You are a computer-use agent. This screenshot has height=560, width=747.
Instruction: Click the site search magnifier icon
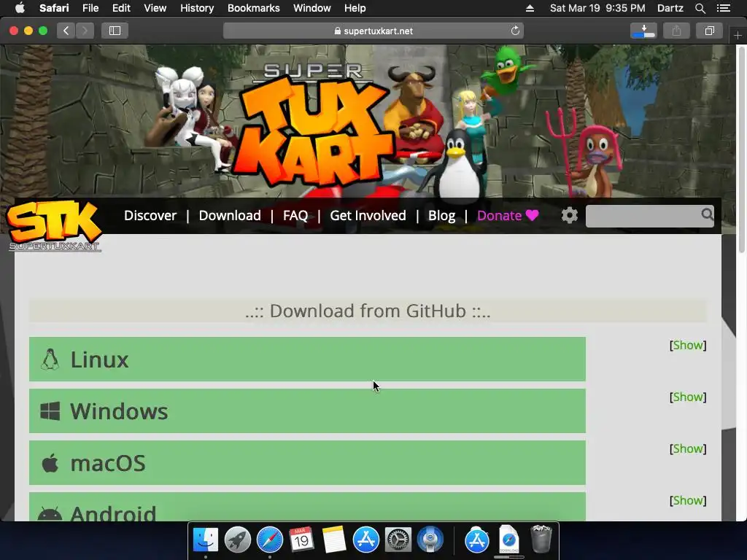pyautogui.click(x=707, y=214)
